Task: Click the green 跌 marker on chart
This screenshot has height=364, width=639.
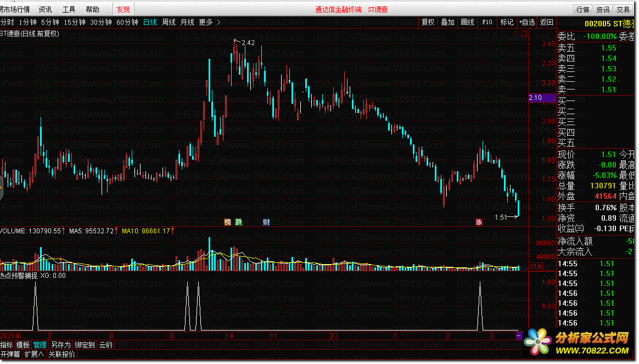Action: tap(239, 222)
